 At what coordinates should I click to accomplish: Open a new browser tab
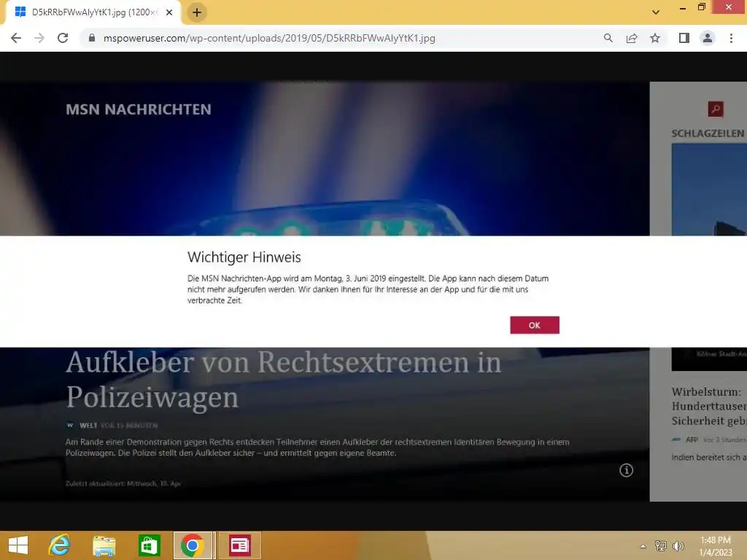point(197,12)
